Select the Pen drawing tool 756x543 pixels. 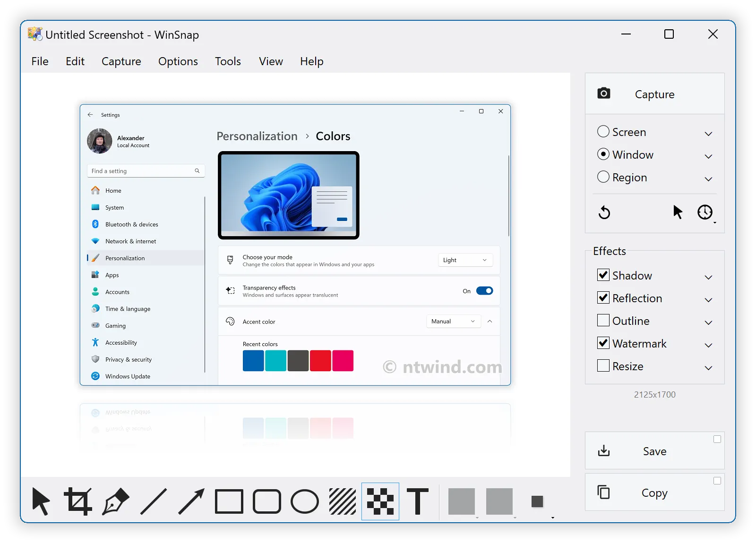[116, 501]
